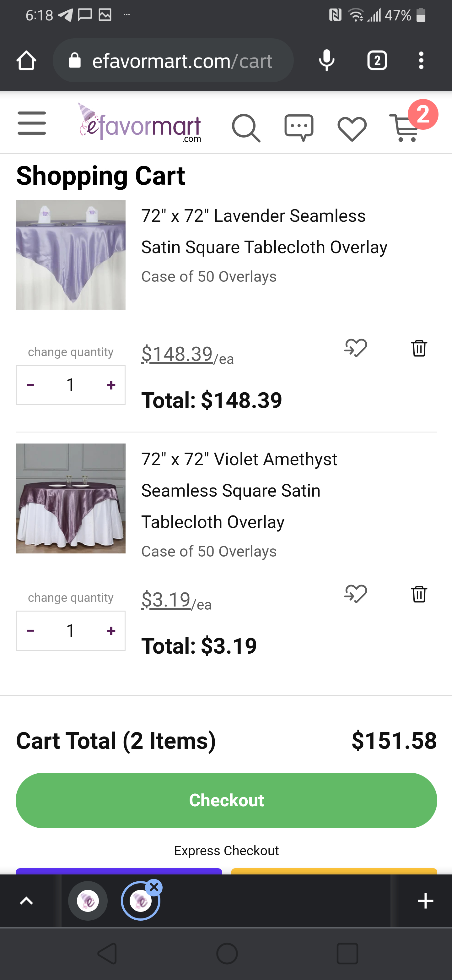Decrease Violet Amethyst overlay quantity
452x980 pixels.
pyautogui.click(x=31, y=631)
